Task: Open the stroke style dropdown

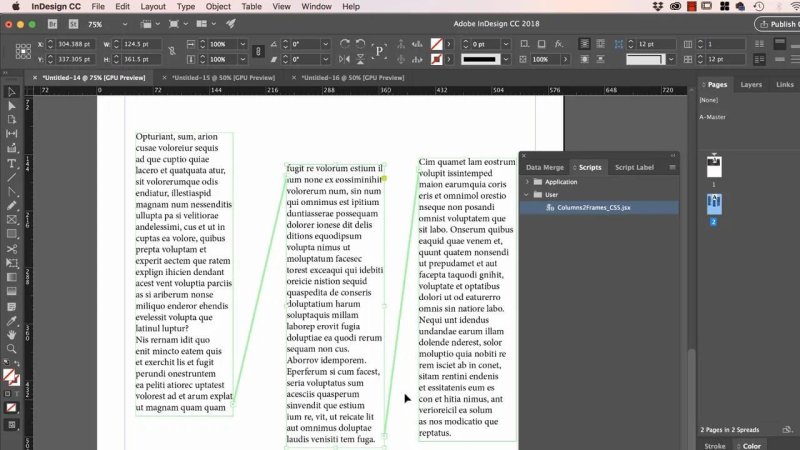Action: point(506,59)
